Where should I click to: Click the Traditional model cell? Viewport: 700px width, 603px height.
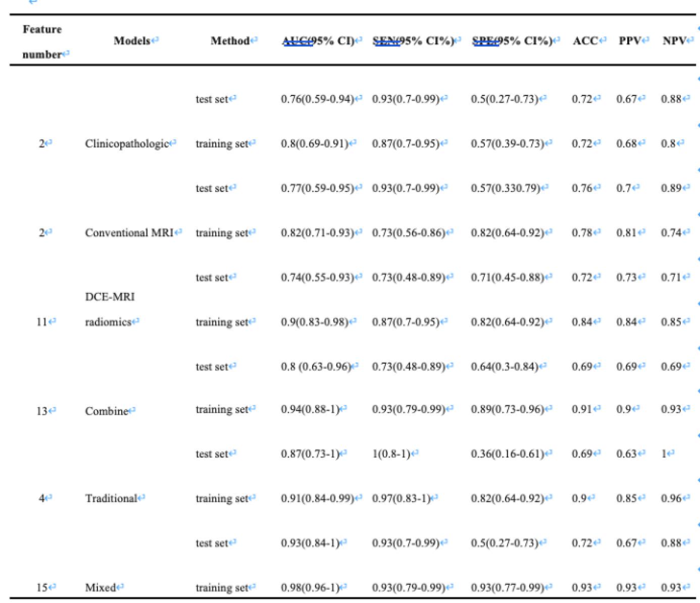[111, 498]
